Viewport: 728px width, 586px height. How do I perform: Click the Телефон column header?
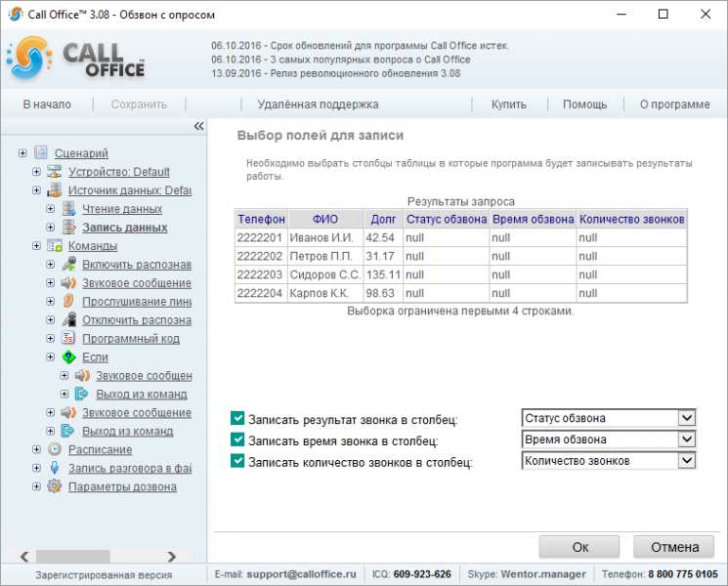tap(261, 219)
